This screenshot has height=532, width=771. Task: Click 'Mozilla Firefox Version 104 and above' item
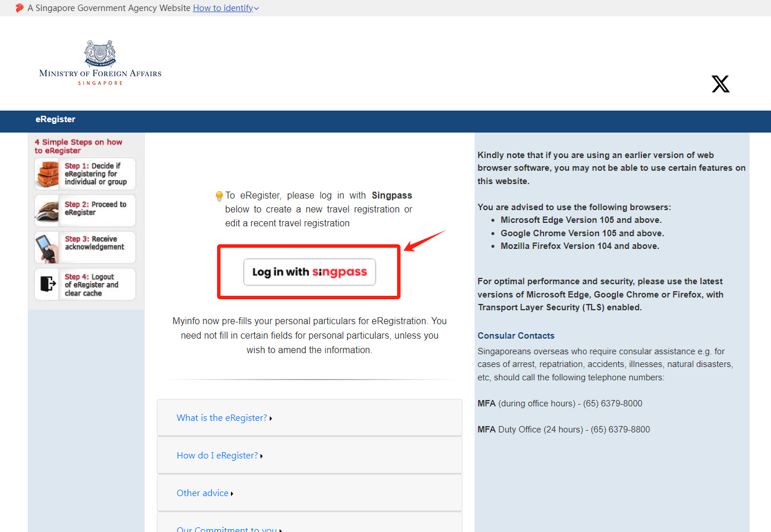click(x=580, y=246)
